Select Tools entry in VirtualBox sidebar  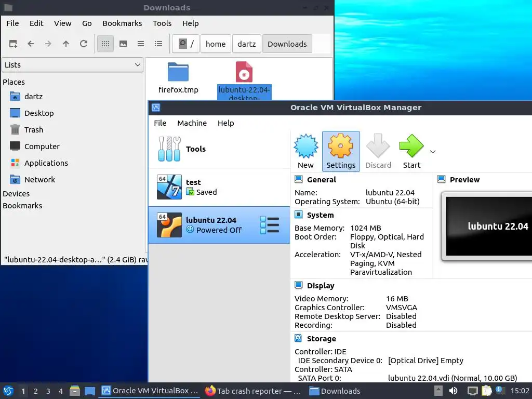pyautogui.click(x=219, y=149)
